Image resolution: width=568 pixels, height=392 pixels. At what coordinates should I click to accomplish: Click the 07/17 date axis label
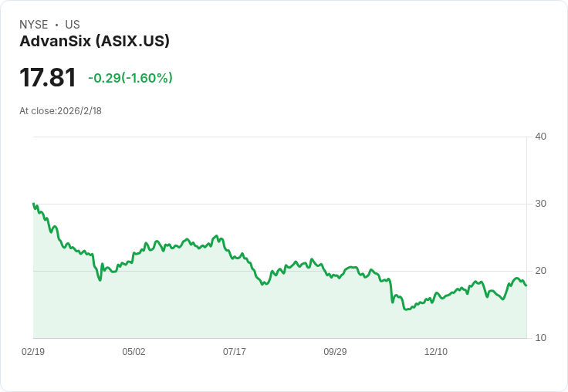click(x=235, y=352)
